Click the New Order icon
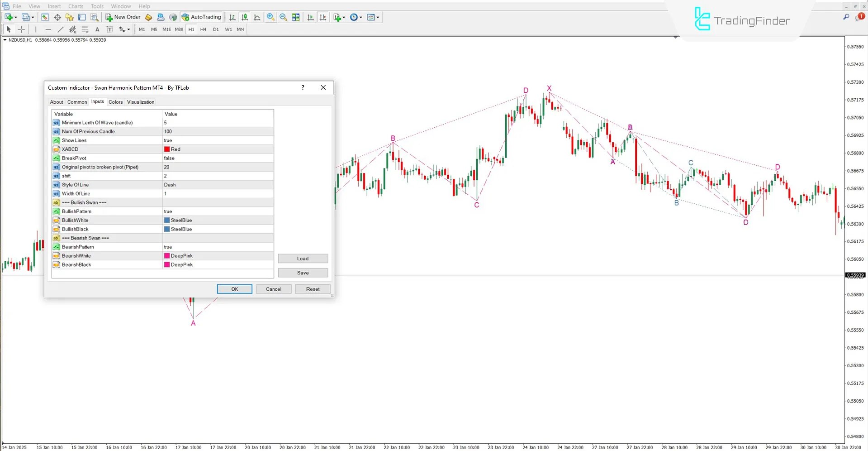 (x=109, y=17)
